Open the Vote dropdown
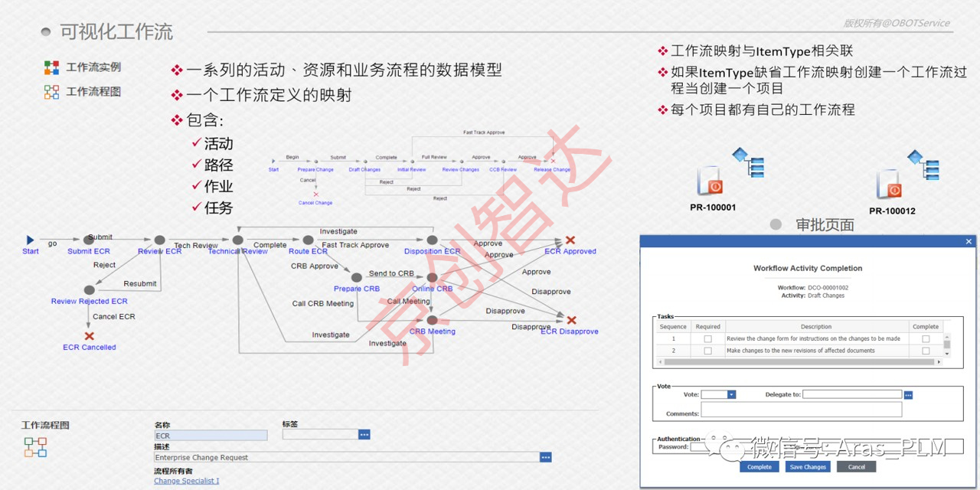The image size is (980, 490). (731, 395)
